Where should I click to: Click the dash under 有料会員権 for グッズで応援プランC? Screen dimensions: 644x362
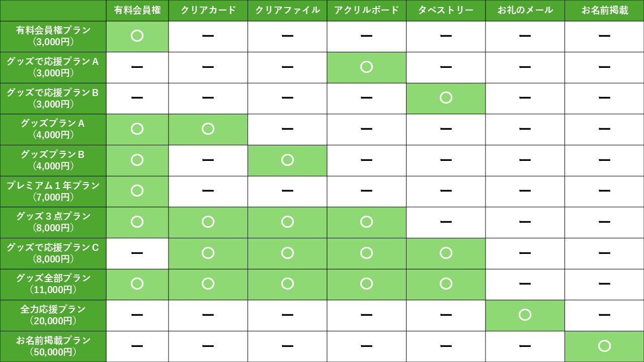click(x=137, y=253)
